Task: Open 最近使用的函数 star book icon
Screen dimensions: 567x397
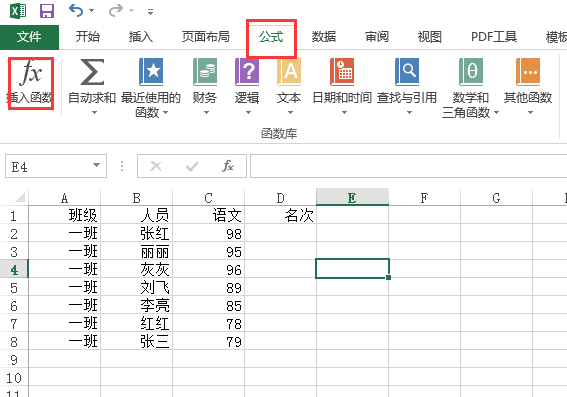Action: click(151, 72)
